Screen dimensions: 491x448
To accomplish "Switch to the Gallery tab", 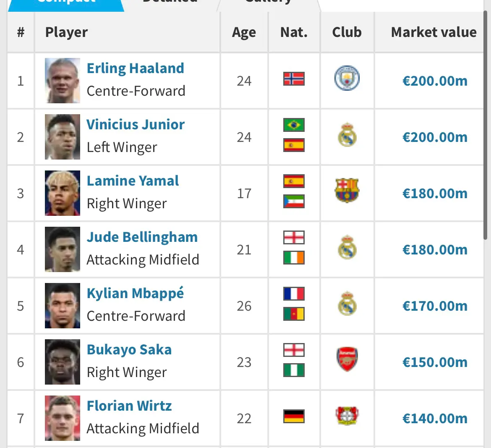I will coord(268,3).
